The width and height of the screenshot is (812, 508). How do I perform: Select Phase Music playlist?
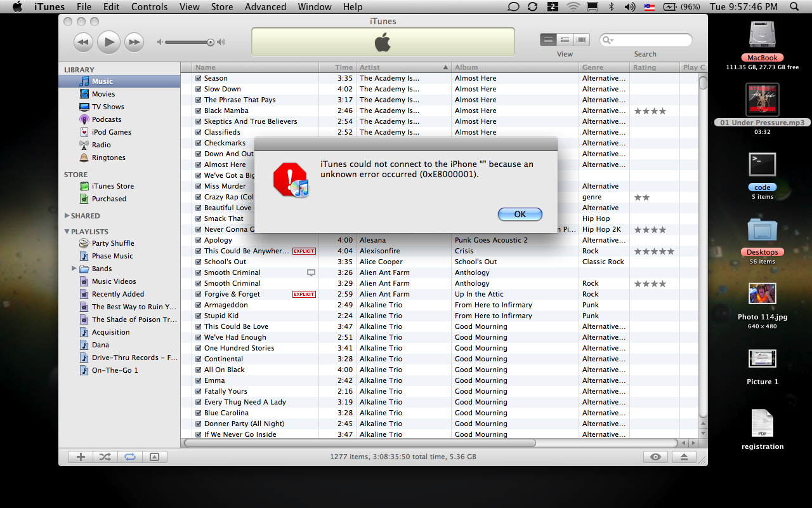pos(119,256)
